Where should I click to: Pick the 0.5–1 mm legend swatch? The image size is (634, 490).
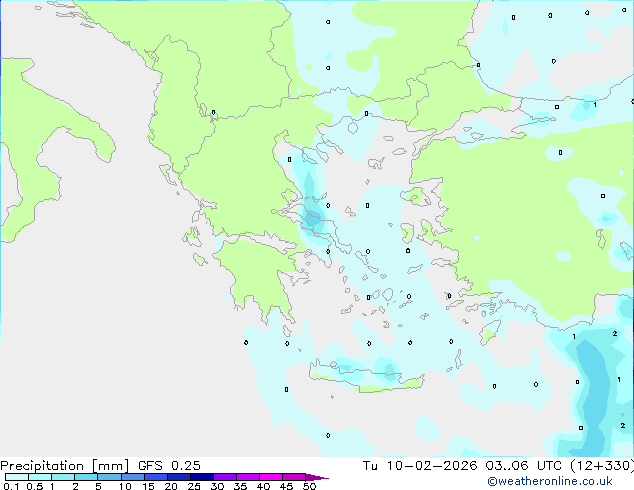[x=40, y=477]
